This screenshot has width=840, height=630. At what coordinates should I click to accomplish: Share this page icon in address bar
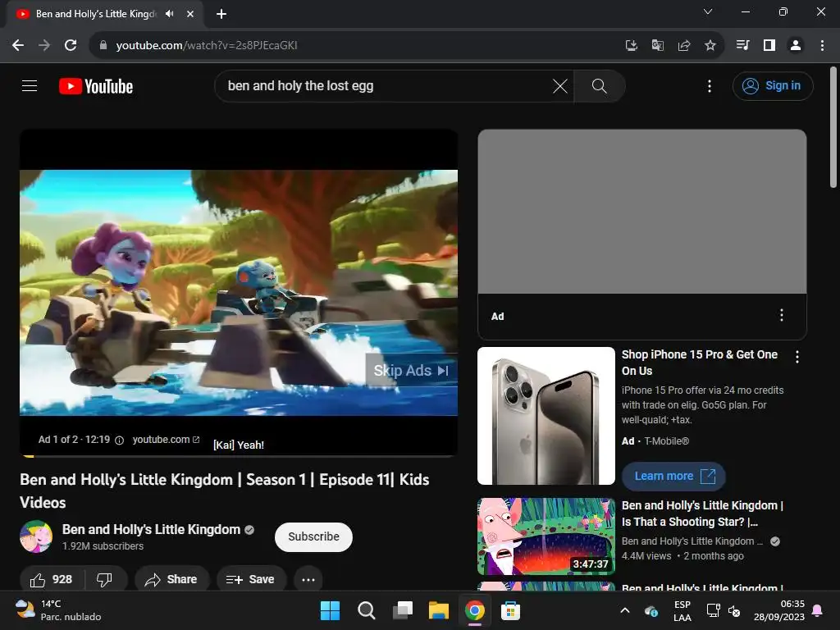point(683,46)
